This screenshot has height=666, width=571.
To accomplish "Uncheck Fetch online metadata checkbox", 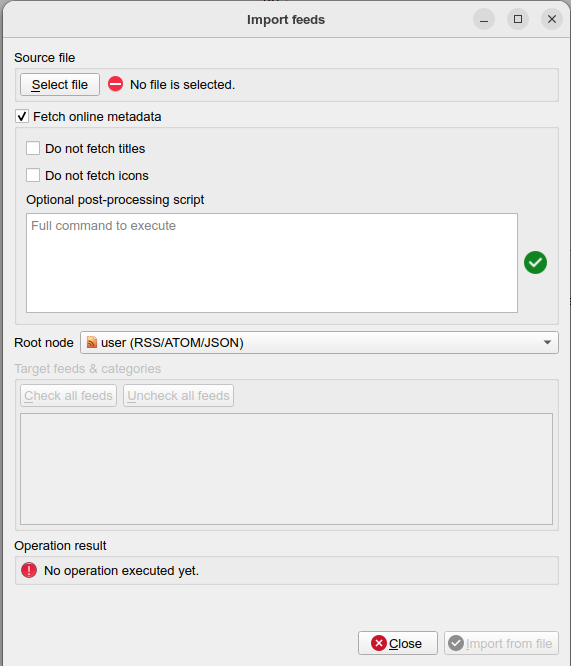I will (x=22, y=116).
